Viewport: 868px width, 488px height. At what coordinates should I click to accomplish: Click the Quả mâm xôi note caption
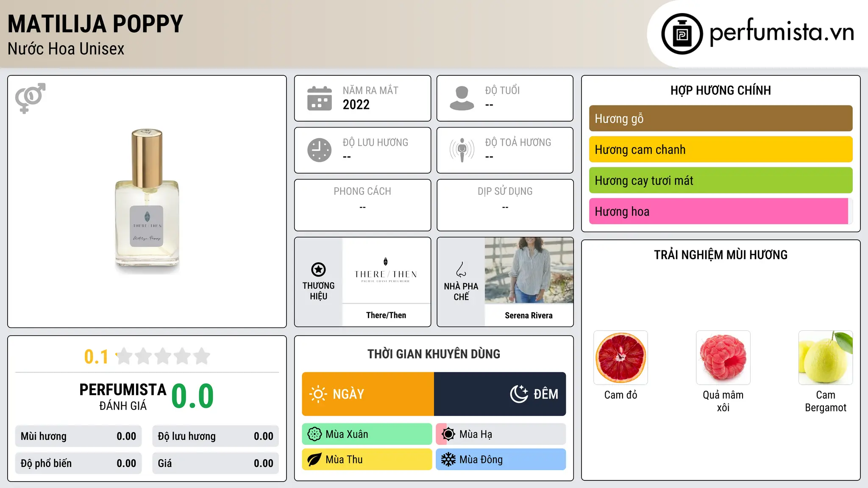[x=723, y=401]
